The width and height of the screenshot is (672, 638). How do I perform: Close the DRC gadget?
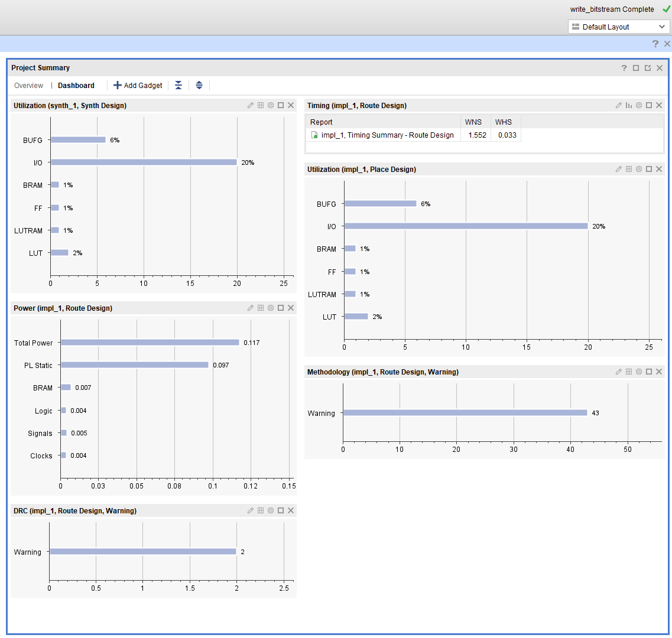coord(291,511)
